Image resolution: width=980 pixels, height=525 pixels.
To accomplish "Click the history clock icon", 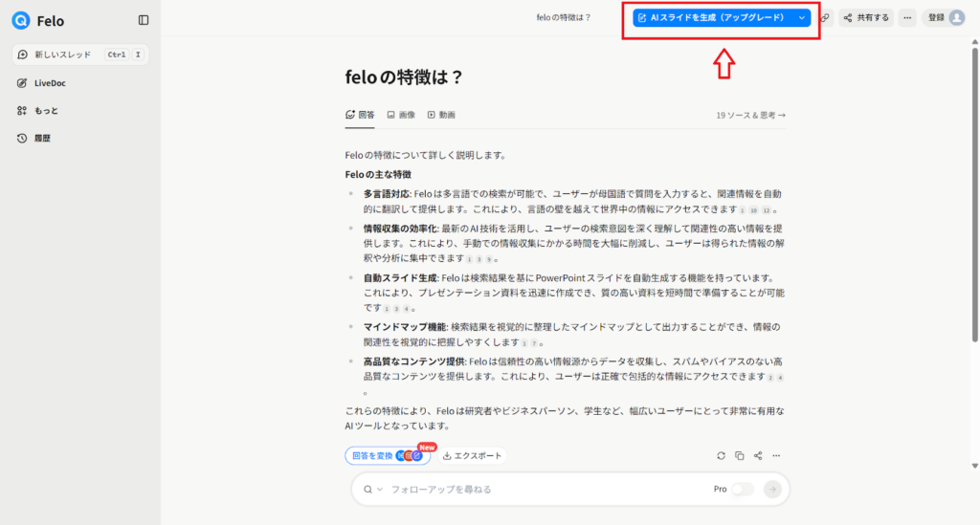I will tap(22, 138).
